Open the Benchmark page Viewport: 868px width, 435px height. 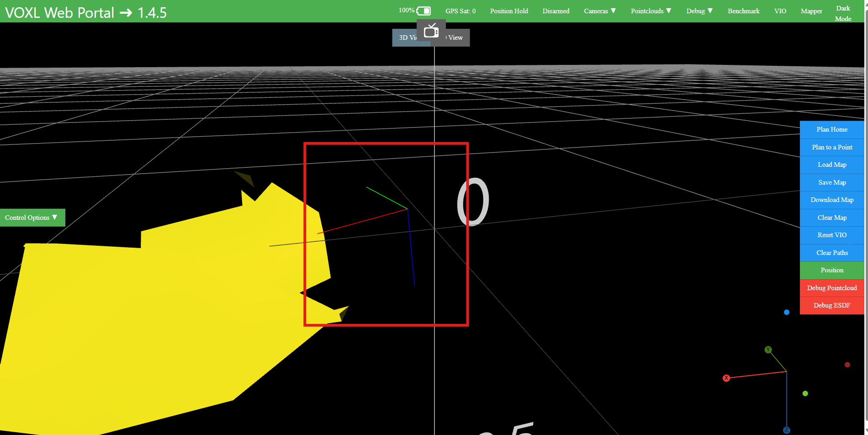click(x=744, y=11)
